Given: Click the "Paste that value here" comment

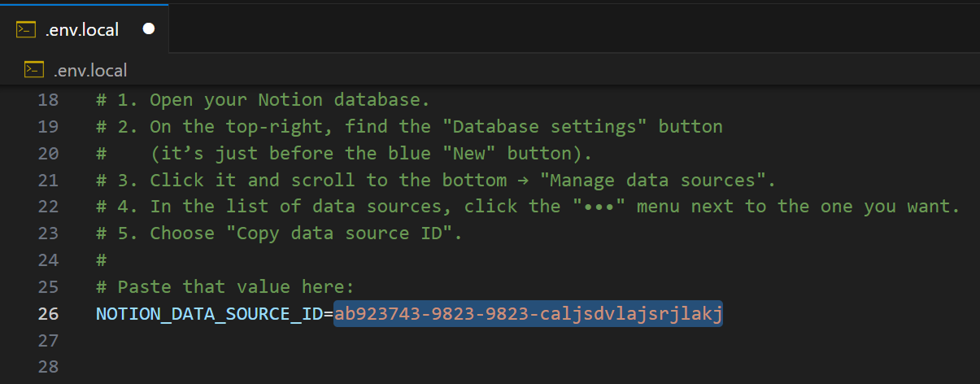Looking at the screenshot, I should click(x=236, y=286).
